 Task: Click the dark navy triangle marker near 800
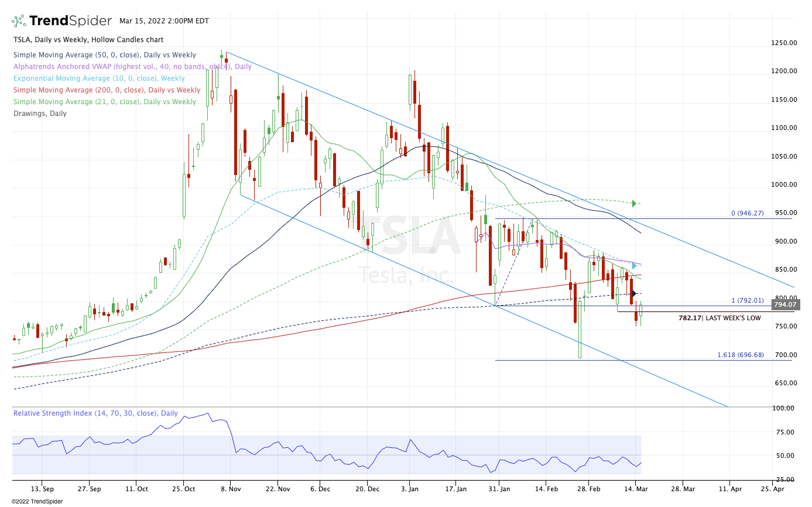click(x=634, y=293)
